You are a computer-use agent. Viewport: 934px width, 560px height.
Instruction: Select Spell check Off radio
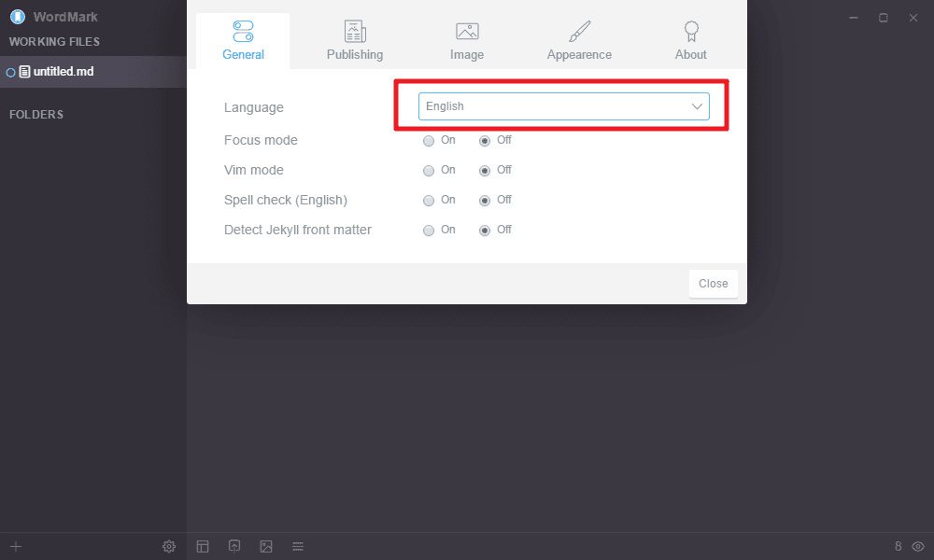point(485,201)
